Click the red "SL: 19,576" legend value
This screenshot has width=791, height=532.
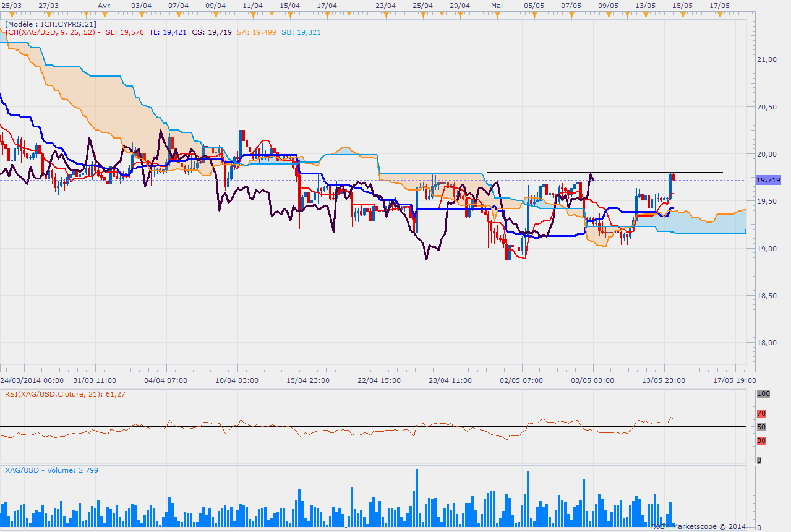[125, 32]
